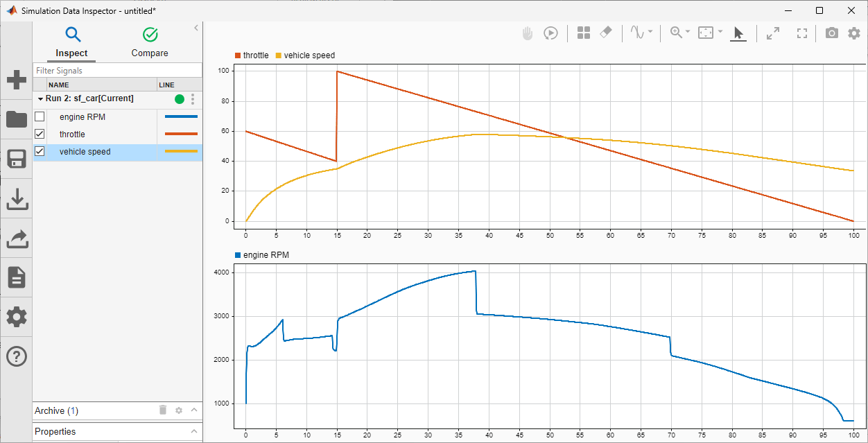Image resolution: width=868 pixels, height=443 pixels.
Task: Click the Import data plus icon
Action: 17,80
